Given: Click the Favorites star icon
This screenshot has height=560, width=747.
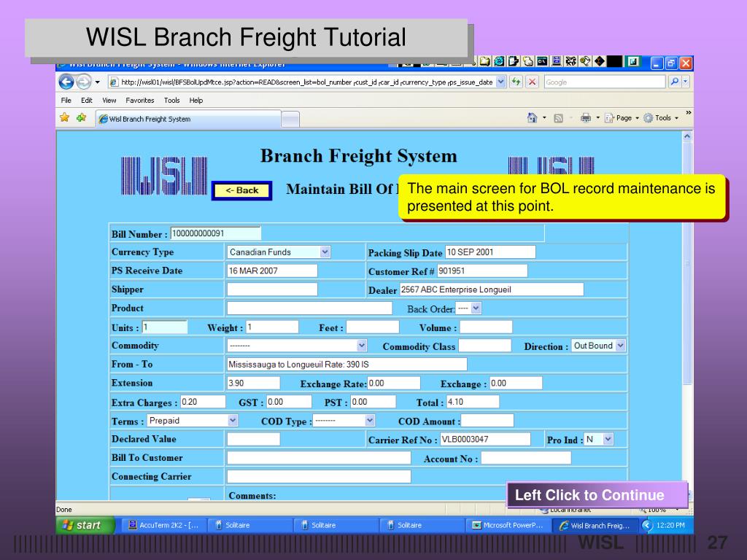Looking at the screenshot, I should click(65, 117).
